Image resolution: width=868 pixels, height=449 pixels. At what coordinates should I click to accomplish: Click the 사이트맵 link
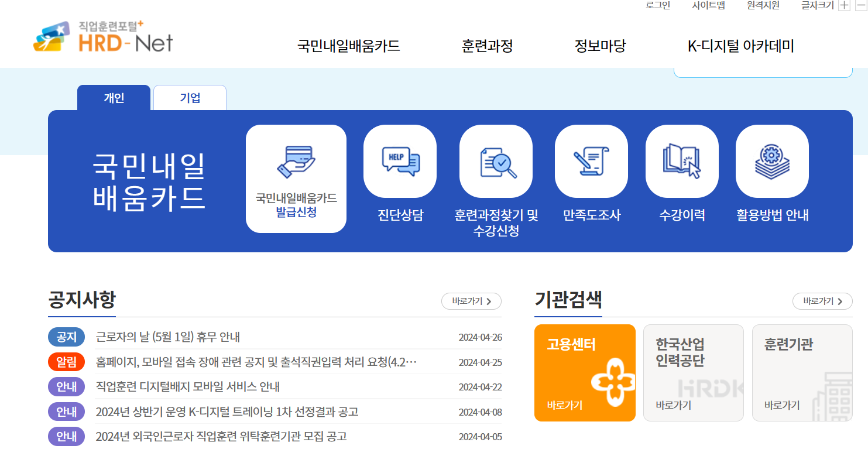point(708,6)
